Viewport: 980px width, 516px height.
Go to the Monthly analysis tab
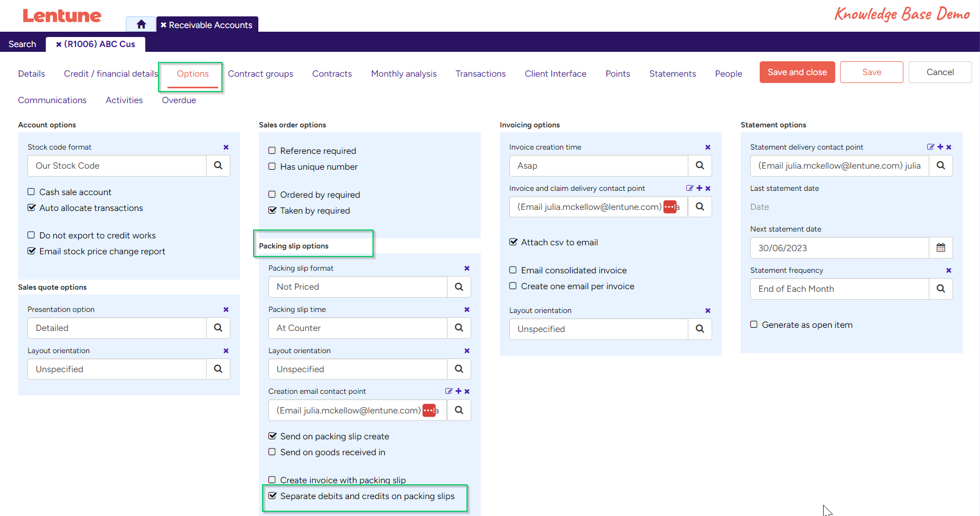pyautogui.click(x=404, y=73)
